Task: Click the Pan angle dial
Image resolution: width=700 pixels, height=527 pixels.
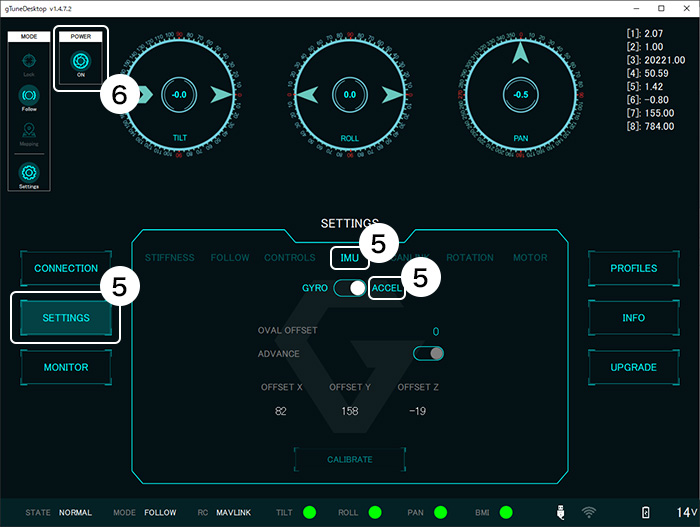Action: click(518, 94)
